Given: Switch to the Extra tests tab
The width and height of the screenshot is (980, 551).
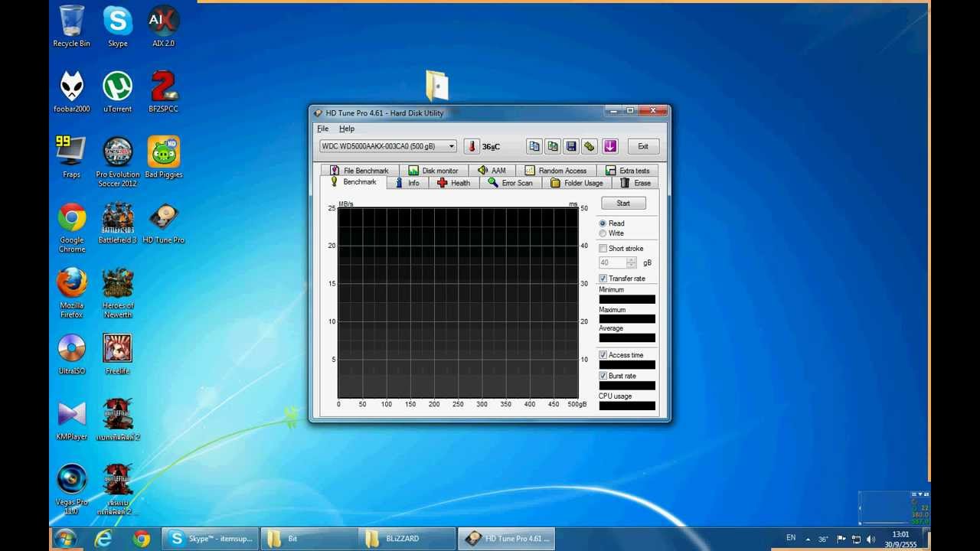Looking at the screenshot, I should coord(628,171).
